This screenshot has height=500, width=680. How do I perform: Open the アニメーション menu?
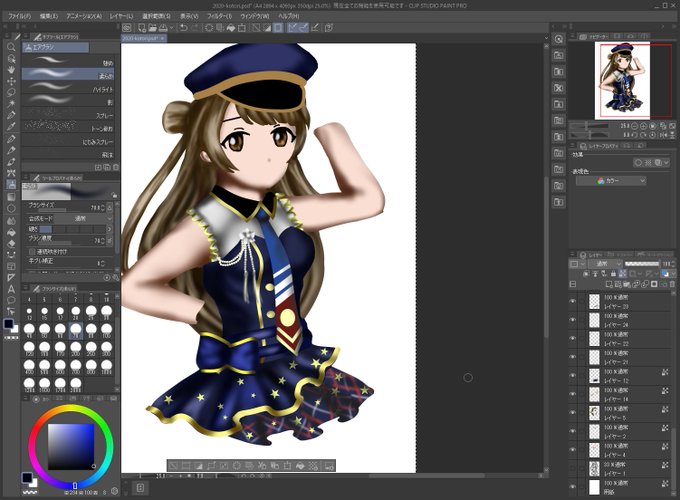coord(84,16)
